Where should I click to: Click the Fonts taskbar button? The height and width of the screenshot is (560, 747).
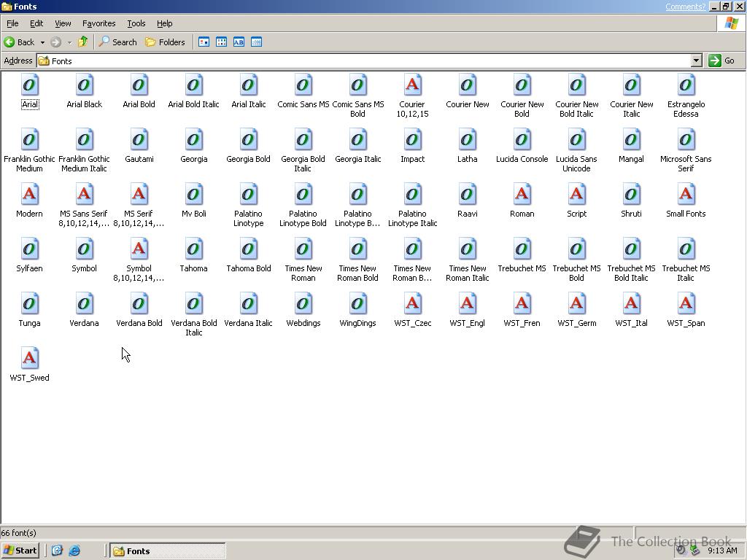pyautogui.click(x=168, y=551)
